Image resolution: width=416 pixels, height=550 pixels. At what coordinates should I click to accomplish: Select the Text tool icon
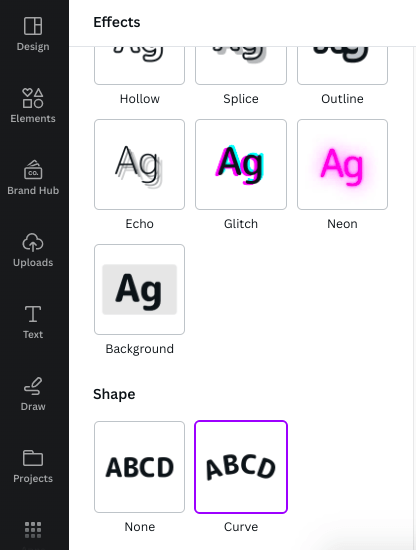pyautogui.click(x=33, y=314)
